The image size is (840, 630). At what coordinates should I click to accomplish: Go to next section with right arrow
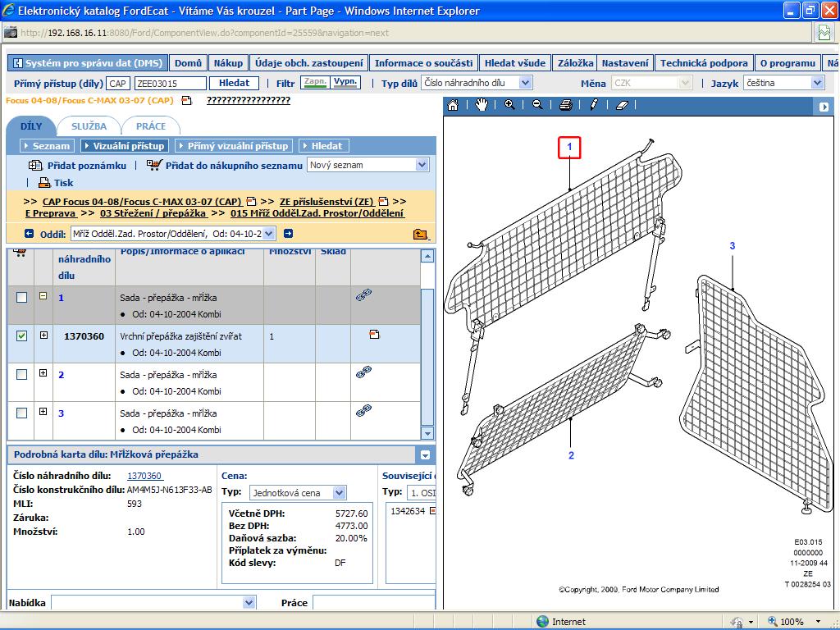tap(288, 234)
